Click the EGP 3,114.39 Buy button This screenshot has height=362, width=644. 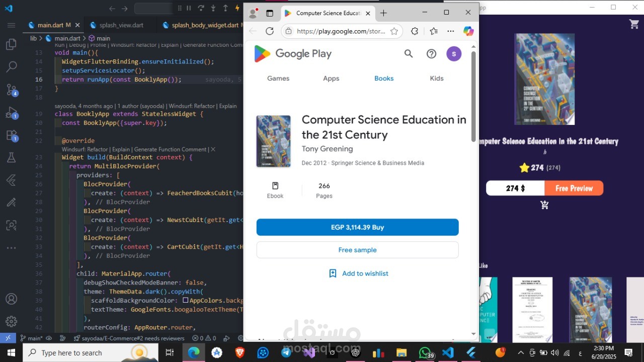357,227
